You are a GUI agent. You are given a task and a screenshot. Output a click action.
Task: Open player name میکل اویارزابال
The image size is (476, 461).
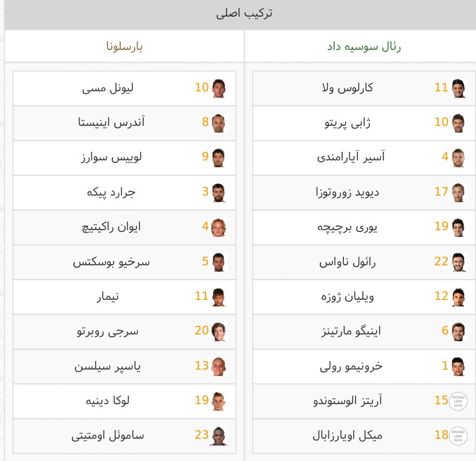pos(348,436)
